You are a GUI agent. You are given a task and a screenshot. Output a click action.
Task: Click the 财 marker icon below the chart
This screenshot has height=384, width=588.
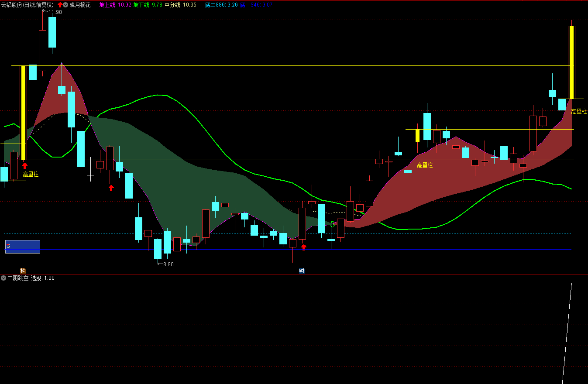(302, 271)
